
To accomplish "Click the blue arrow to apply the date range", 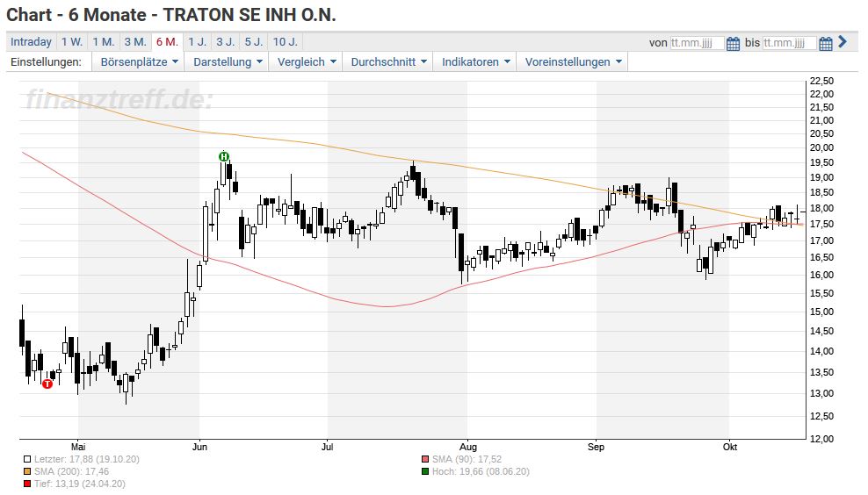I will (843, 41).
